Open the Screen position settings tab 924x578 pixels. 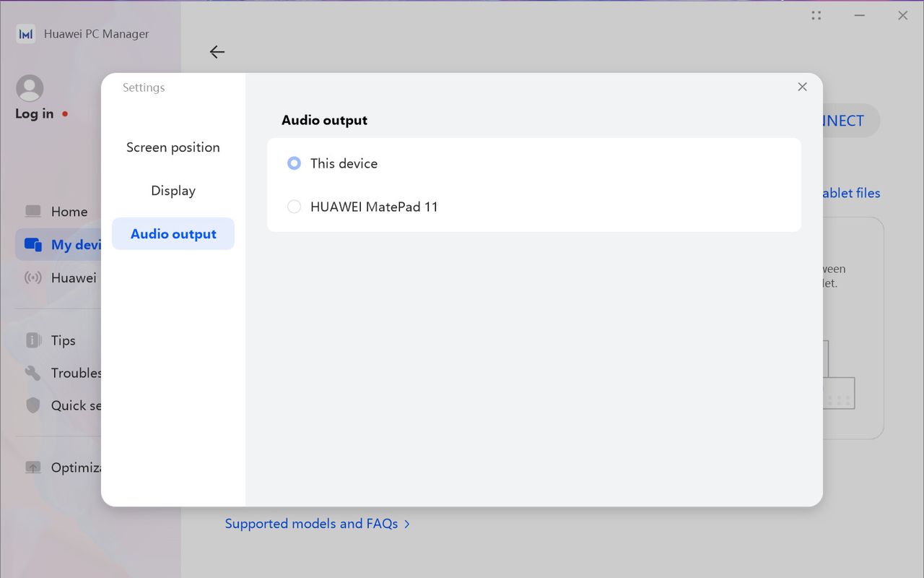click(x=173, y=147)
